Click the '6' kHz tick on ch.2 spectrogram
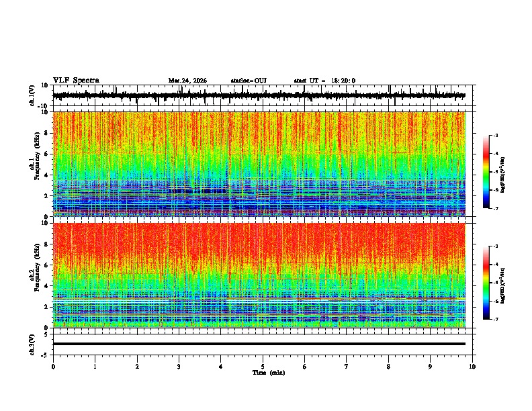This screenshot has height=411, width=532. (x=47, y=265)
